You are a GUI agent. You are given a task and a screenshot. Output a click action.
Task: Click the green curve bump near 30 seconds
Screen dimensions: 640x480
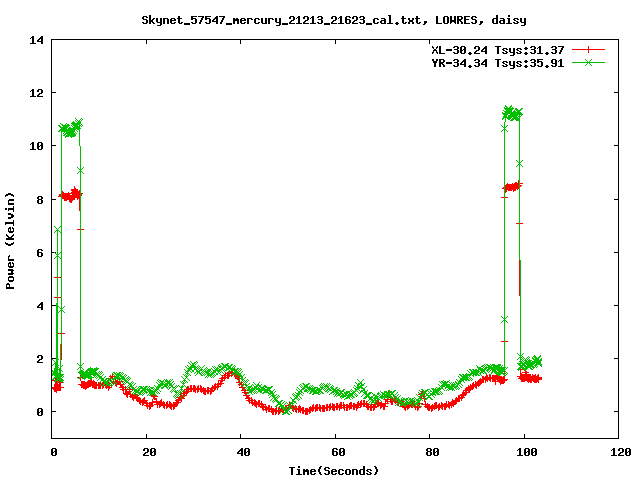193,365
